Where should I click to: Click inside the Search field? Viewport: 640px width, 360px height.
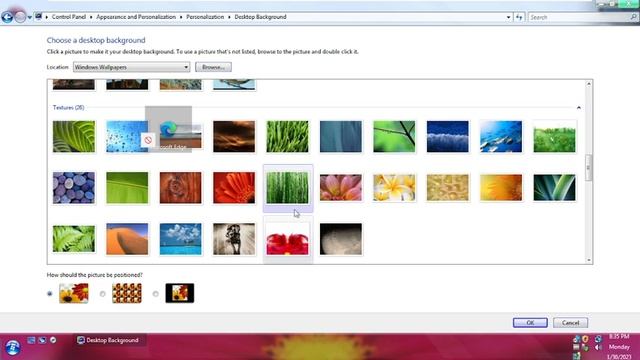tap(579, 17)
